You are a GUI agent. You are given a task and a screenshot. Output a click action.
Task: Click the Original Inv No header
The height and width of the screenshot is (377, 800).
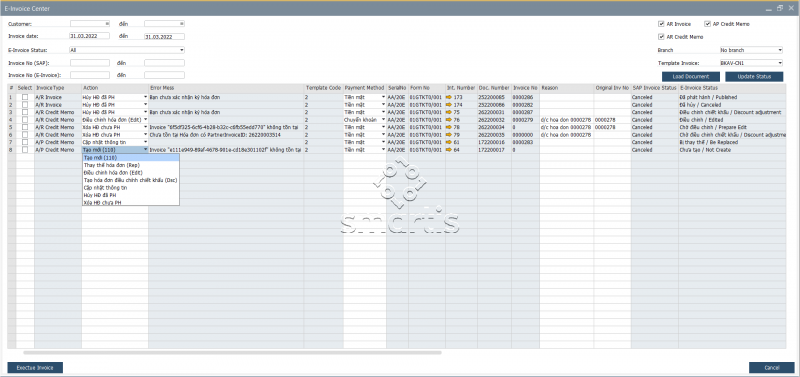point(612,88)
